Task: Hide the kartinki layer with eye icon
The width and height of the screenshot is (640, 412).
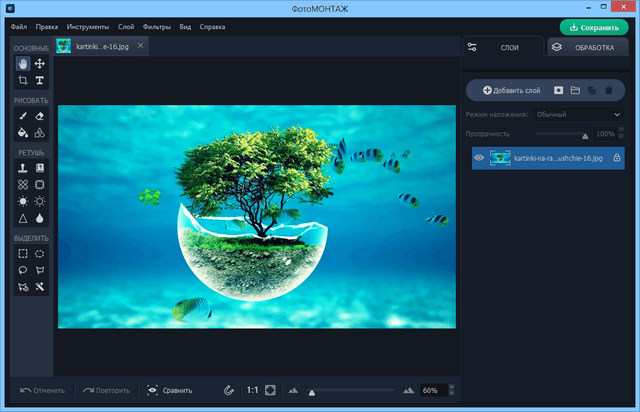Action: click(x=479, y=157)
